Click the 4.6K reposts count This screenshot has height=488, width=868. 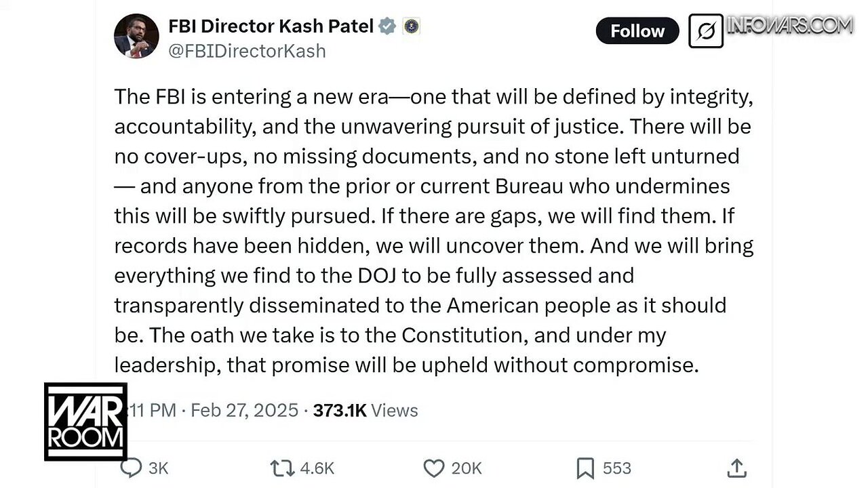point(316,468)
